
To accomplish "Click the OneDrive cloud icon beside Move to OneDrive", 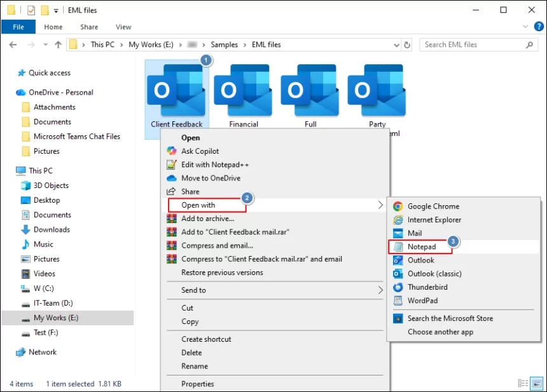I will (x=171, y=178).
